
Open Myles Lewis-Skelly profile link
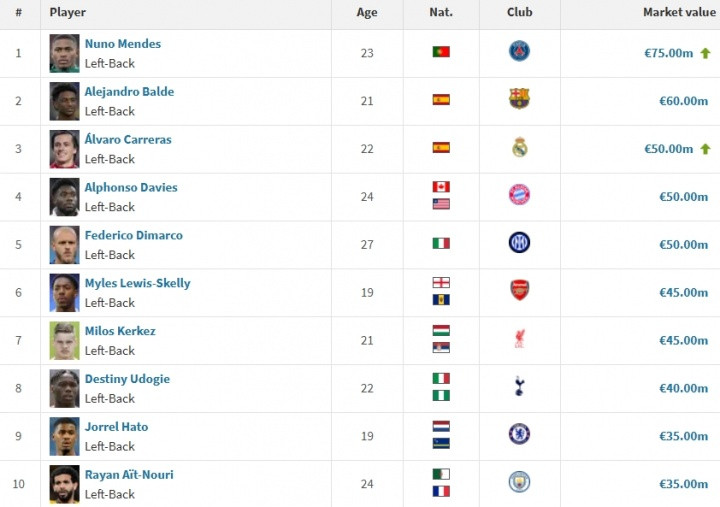coord(137,283)
